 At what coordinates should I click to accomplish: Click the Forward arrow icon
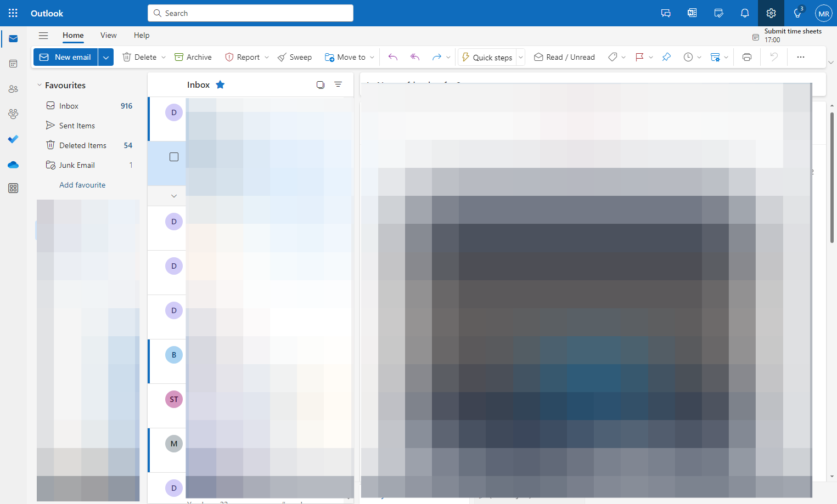(x=437, y=57)
